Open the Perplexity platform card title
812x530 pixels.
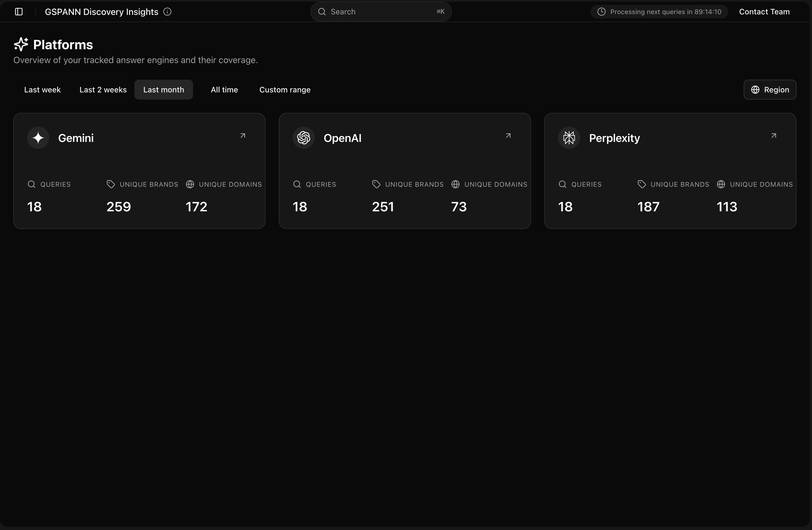click(615, 138)
